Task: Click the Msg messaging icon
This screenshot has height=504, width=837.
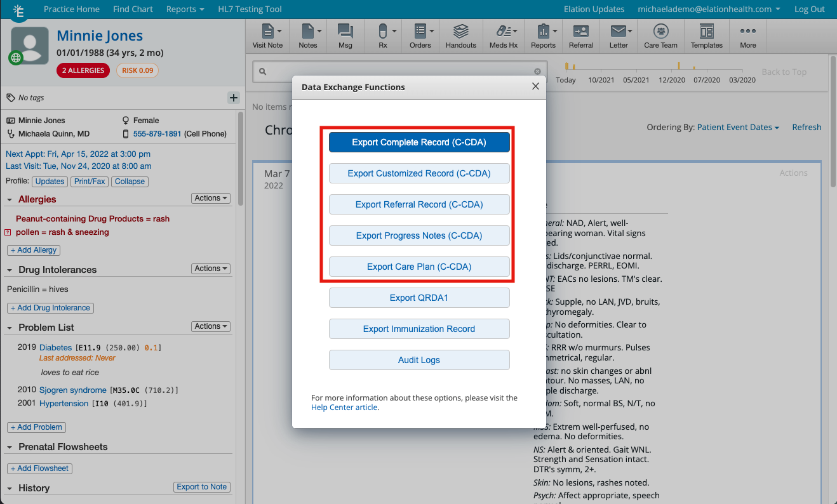Action: (345, 35)
